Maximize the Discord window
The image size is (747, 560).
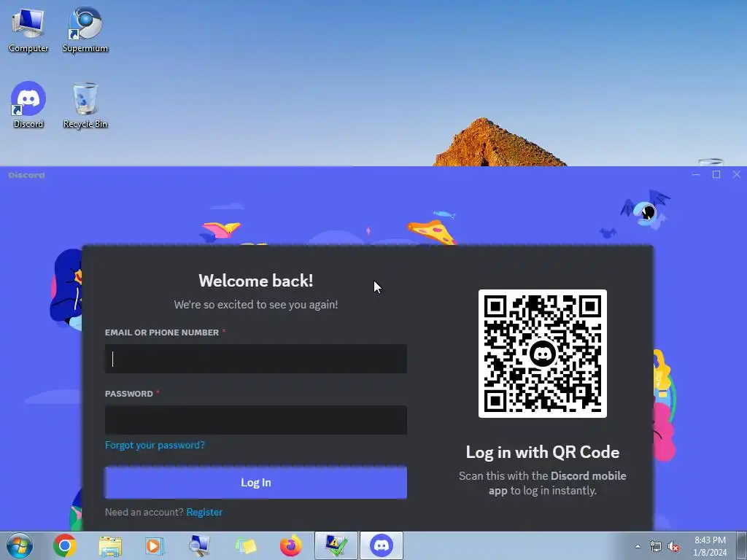[x=716, y=175]
